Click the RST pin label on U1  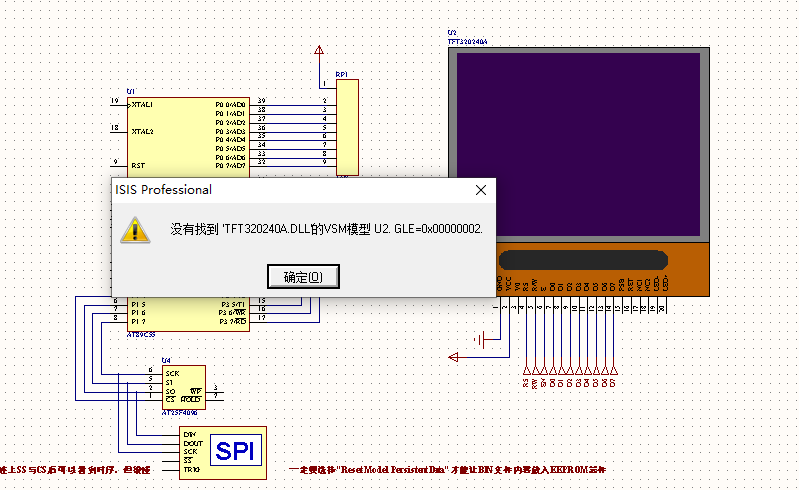138,166
